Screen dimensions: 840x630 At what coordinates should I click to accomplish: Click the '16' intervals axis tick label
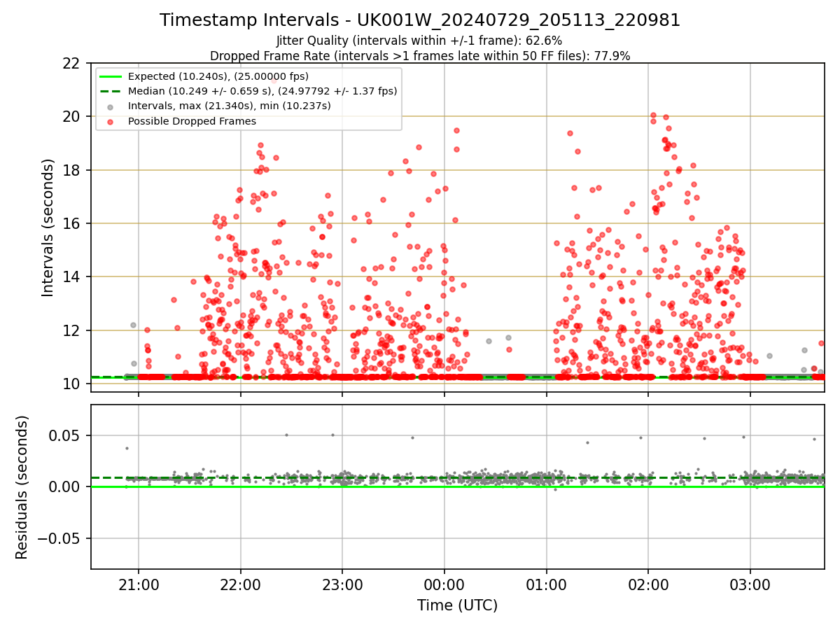tap(73, 223)
